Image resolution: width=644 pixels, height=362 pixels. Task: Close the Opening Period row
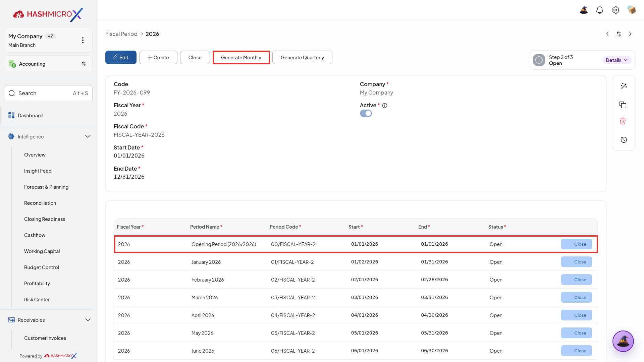[x=577, y=244]
